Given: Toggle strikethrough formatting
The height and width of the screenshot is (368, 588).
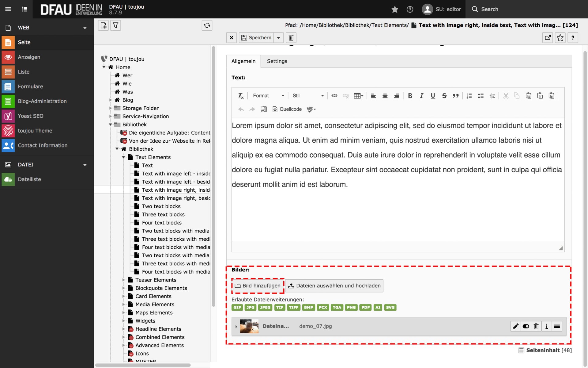Looking at the screenshot, I should point(444,96).
